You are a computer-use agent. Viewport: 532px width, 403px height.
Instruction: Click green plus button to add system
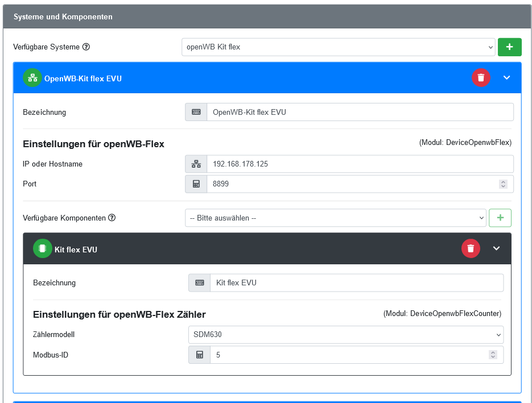point(509,47)
